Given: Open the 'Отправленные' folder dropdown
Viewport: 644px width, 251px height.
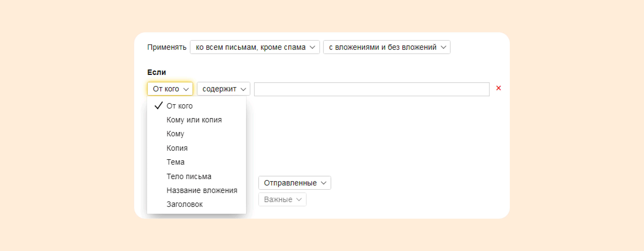Looking at the screenshot, I should [294, 183].
